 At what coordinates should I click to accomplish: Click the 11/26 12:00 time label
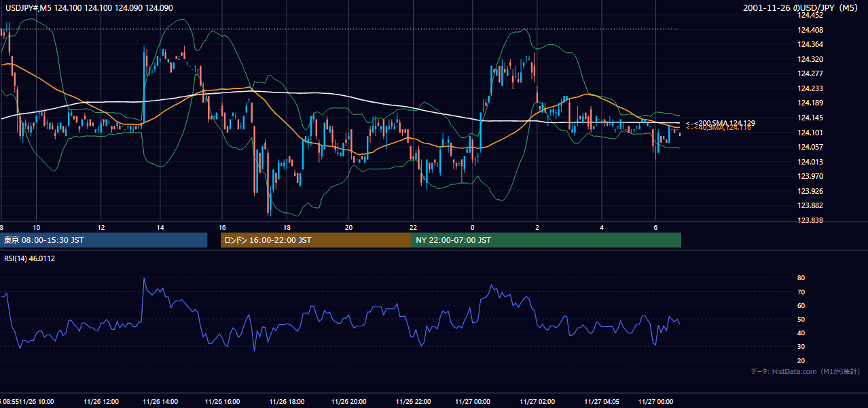pyautogui.click(x=101, y=401)
